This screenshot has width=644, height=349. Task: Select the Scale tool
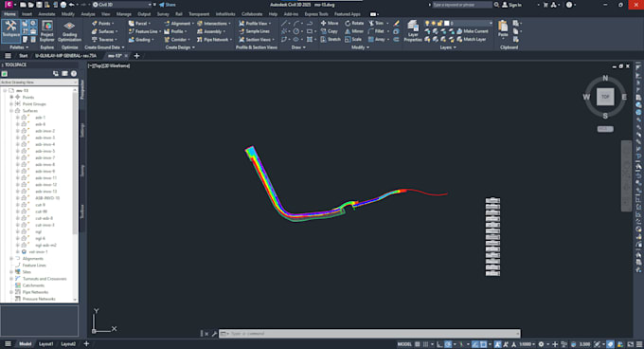353,40
